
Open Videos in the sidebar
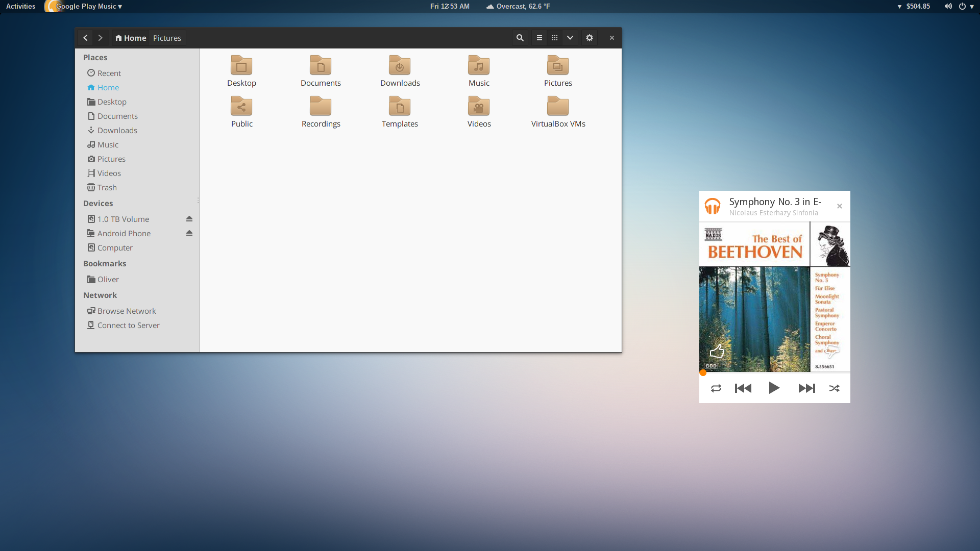coord(137,173)
